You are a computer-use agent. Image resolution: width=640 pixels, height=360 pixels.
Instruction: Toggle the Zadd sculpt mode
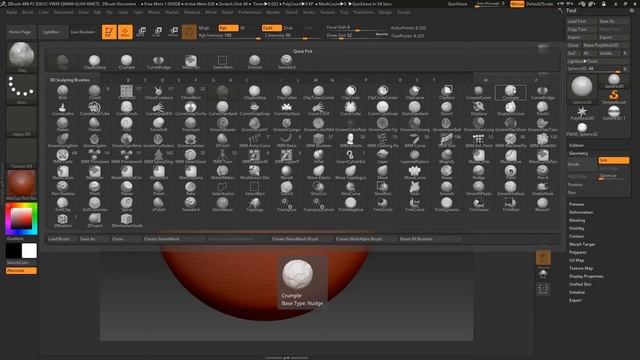coord(272,28)
